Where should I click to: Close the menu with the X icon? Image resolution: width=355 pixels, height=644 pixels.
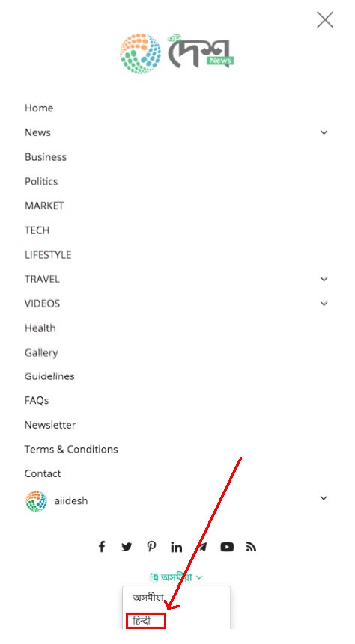point(325,19)
